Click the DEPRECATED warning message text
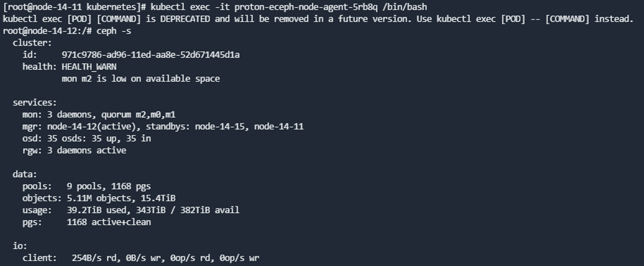This screenshot has width=644, height=266. coord(318,19)
